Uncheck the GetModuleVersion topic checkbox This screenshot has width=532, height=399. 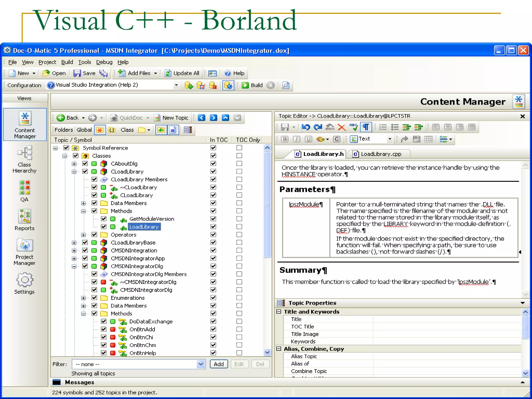click(x=104, y=219)
